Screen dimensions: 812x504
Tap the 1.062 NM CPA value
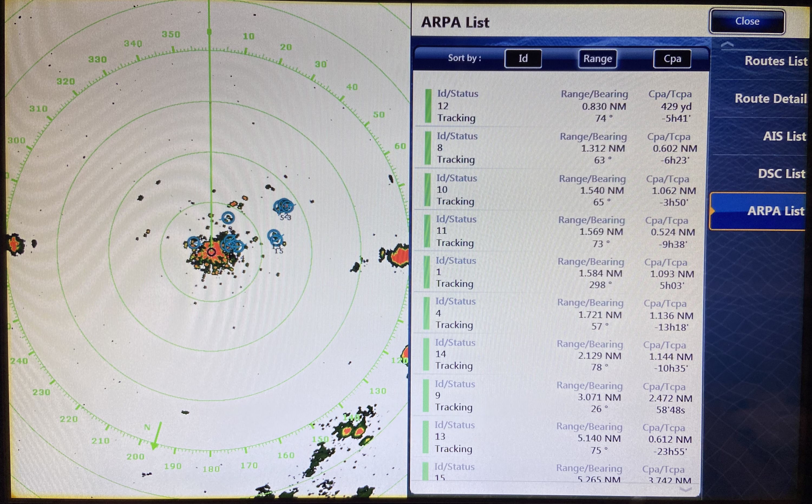tap(674, 191)
